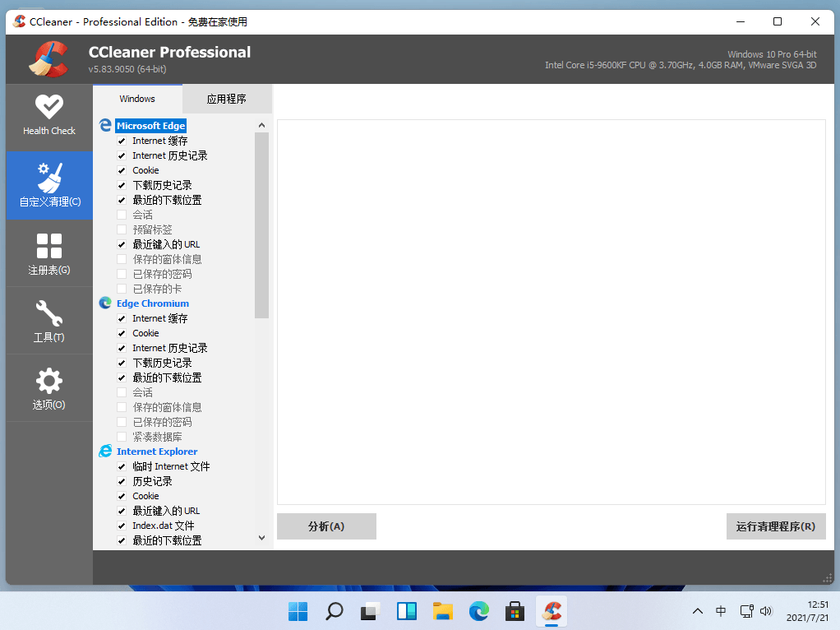The width and height of the screenshot is (840, 630).
Task: Uncheck Internet 缓存 under Microsoft Edge
Action: (122, 141)
